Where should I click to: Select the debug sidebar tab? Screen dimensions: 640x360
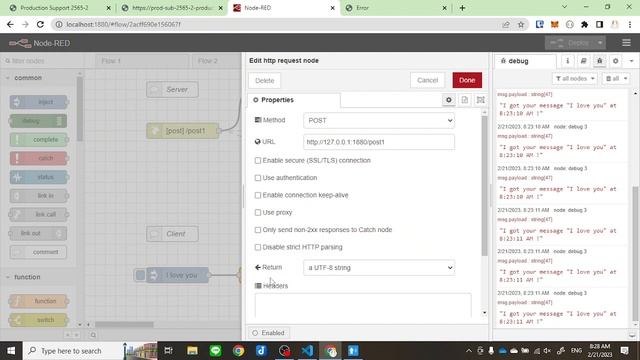pos(525,61)
